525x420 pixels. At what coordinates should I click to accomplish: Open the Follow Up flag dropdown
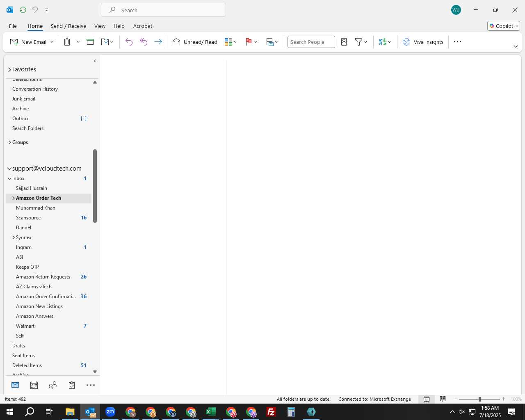click(251, 42)
